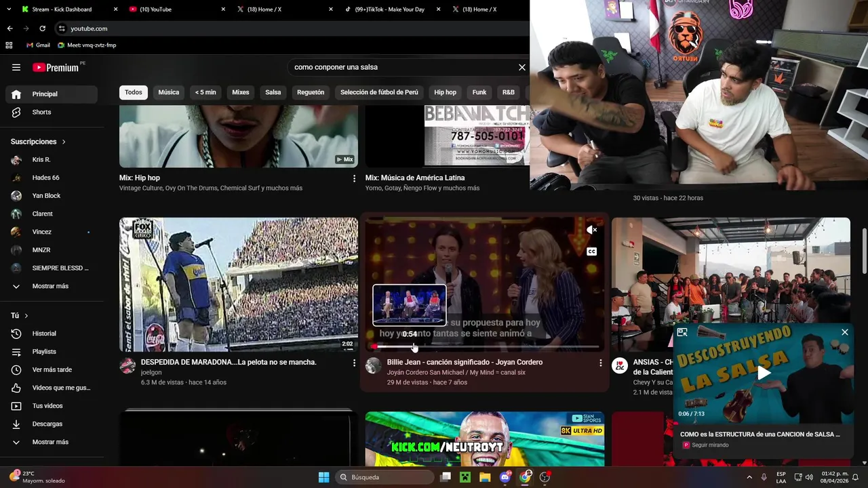The height and width of the screenshot is (488, 868).
Task: Open Ver más tarde in sidebar
Action: click(x=52, y=369)
